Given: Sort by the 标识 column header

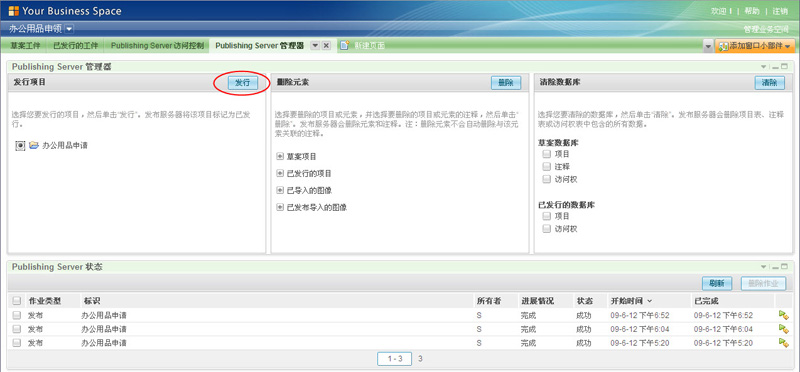Looking at the screenshot, I should click(x=92, y=301).
